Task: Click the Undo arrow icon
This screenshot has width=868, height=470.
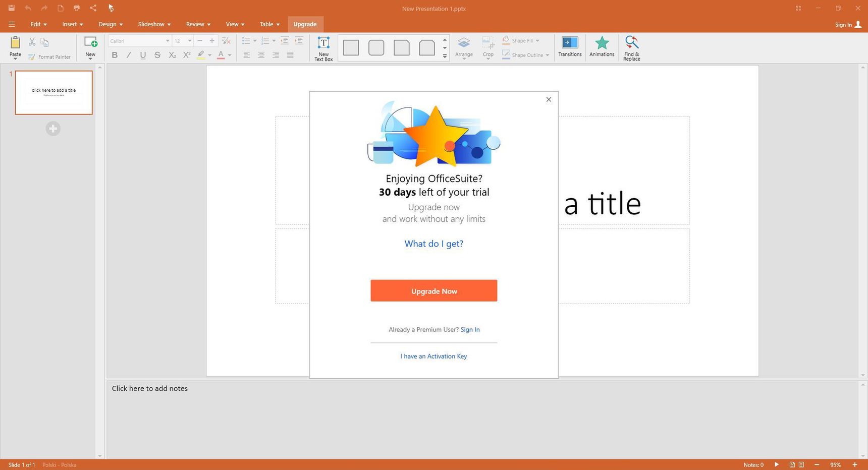Action: [28, 8]
